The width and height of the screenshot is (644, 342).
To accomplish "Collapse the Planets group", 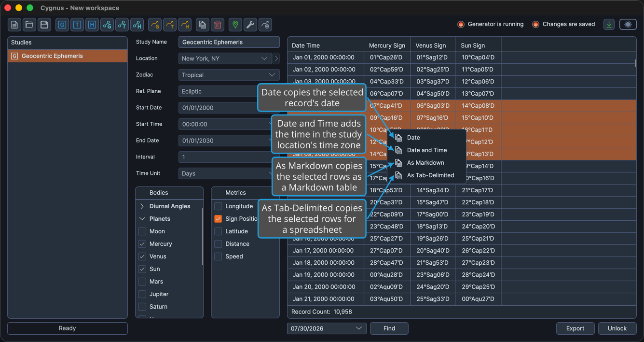I will point(142,219).
